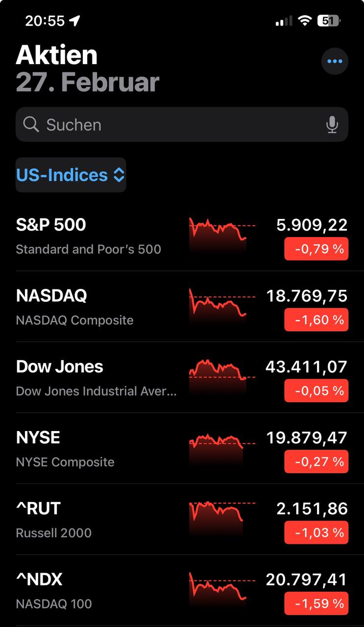View the Dow Jones sparkline chart
Screen dimensions: 364x627
tap(221, 376)
